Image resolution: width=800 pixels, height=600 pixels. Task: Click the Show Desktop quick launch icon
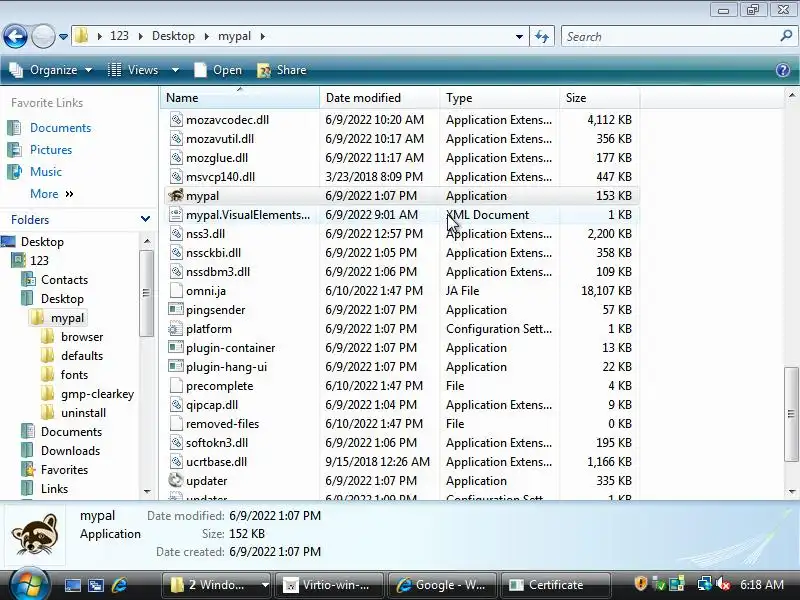[x=72, y=585]
